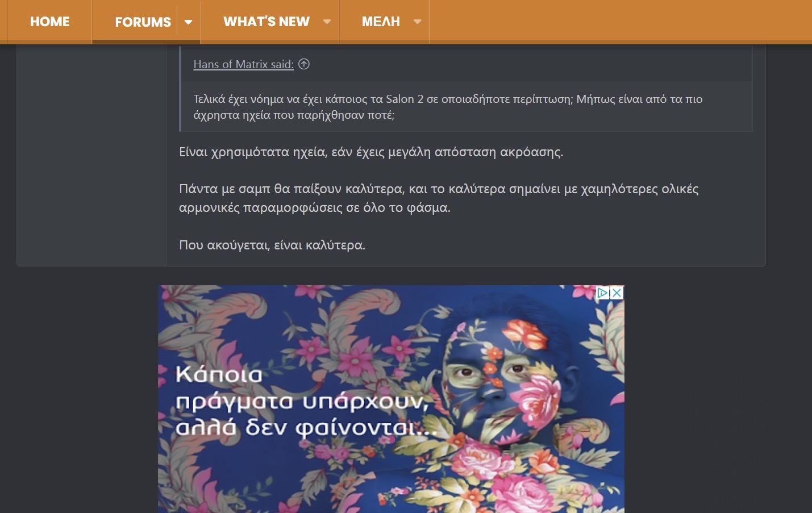
Task: Click the quoted text about Salon 2
Action: click(448, 107)
